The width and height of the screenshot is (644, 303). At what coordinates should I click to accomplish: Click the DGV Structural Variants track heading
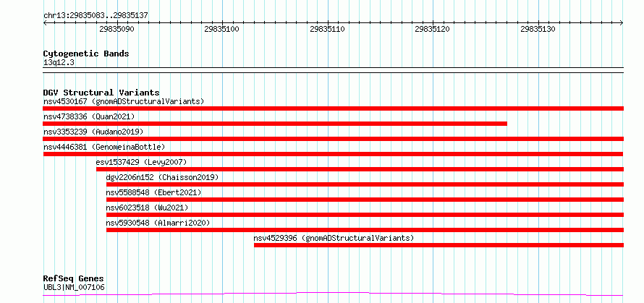click(101, 93)
